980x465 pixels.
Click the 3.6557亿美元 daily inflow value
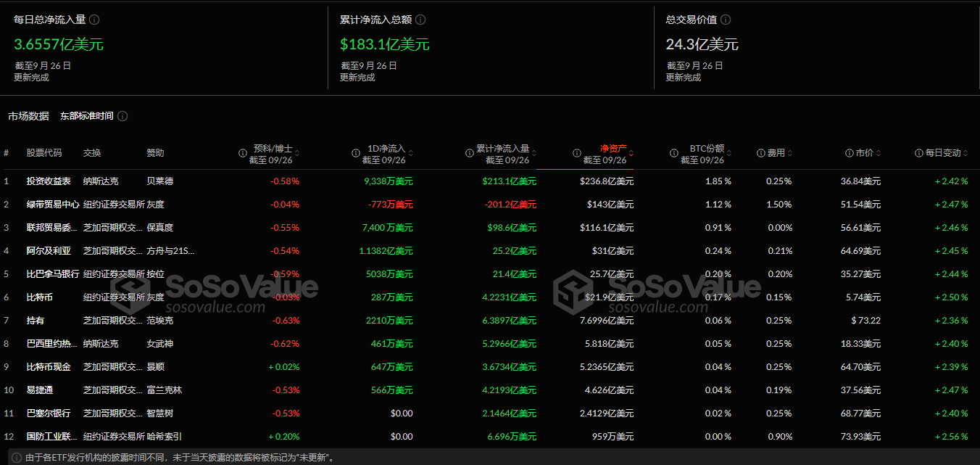(x=59, y=44)
